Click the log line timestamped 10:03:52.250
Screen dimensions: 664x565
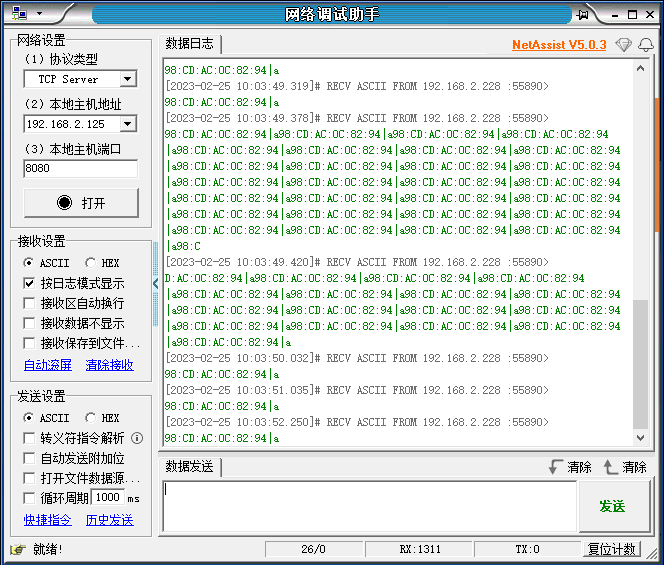pos(357,422)
